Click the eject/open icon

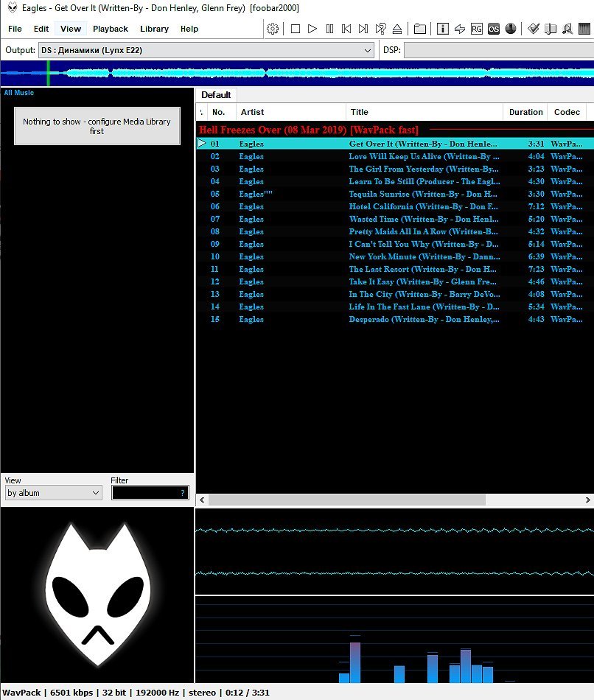click(x=397, y=29)
